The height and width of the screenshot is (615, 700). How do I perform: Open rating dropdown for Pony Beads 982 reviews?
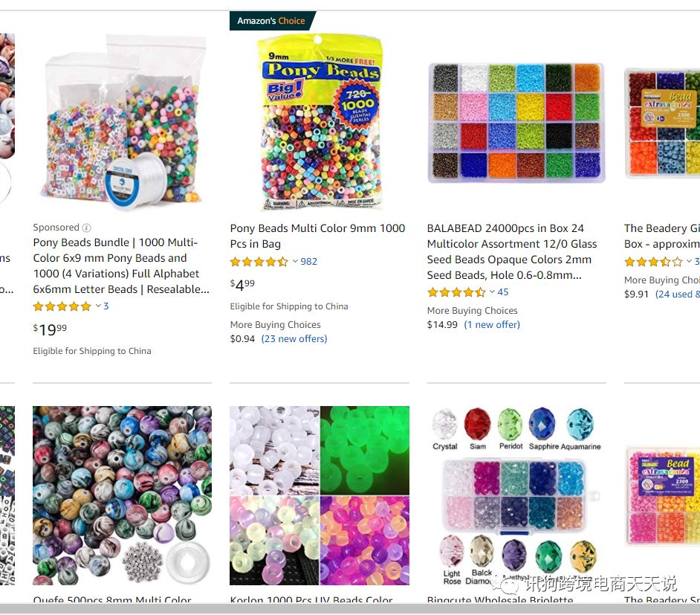(295, 261)
